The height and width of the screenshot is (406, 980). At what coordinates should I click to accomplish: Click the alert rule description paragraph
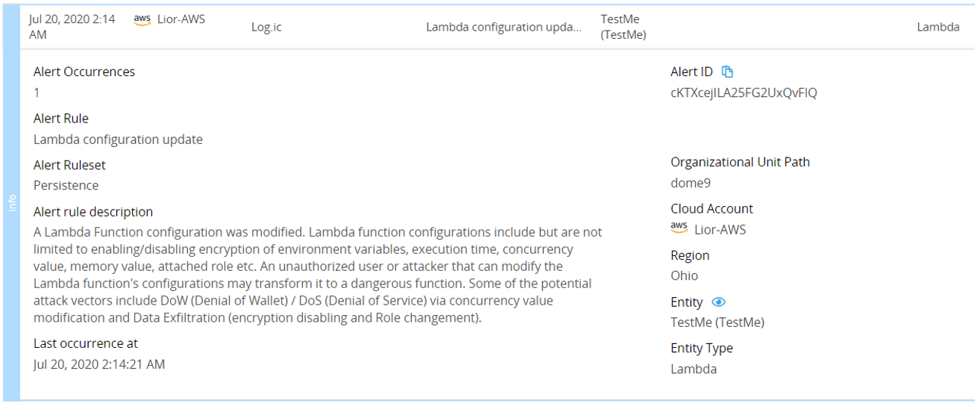(318, 275)
